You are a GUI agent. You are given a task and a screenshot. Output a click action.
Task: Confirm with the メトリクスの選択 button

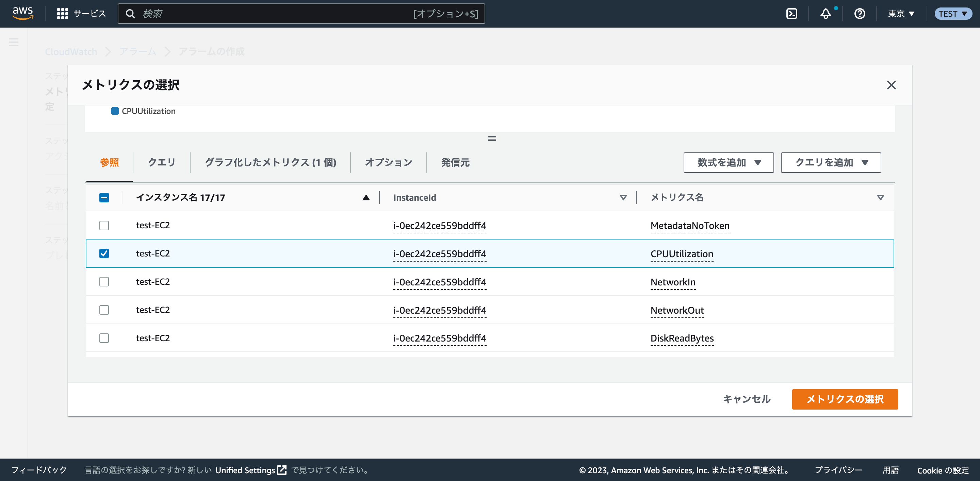click(845, 399)
